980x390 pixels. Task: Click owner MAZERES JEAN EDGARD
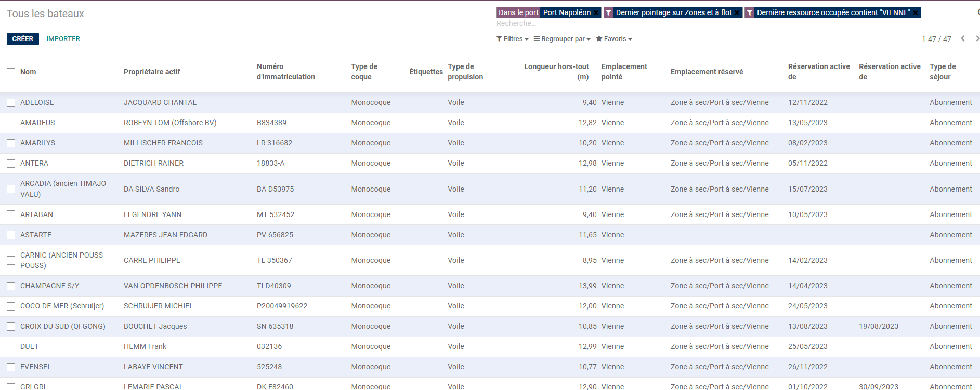tap(165, 235)
